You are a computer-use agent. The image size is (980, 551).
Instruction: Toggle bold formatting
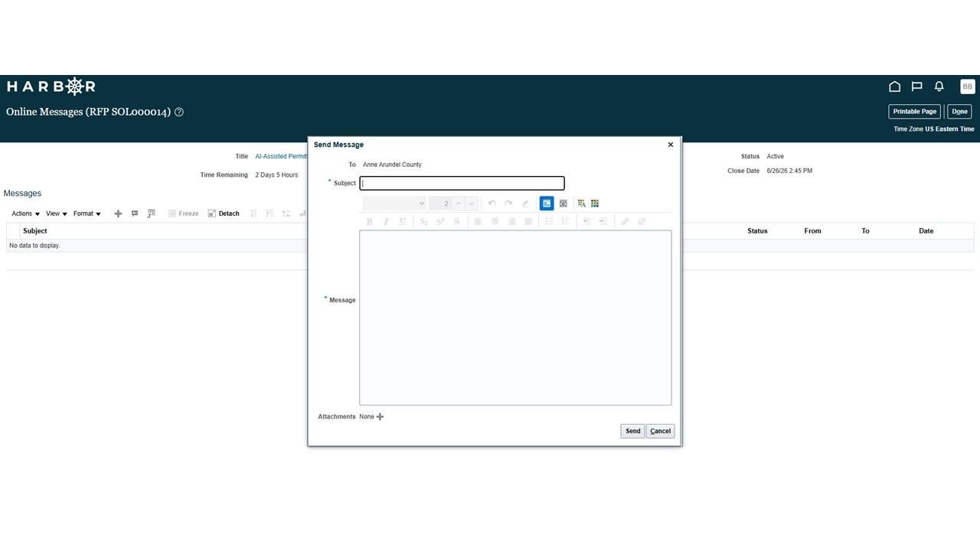pyautogui.click(x=369, y=221)
